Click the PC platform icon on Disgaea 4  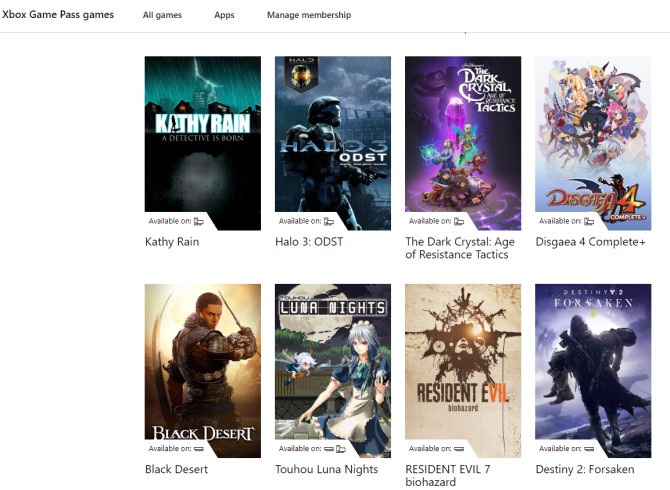click(x=589, y=221)
